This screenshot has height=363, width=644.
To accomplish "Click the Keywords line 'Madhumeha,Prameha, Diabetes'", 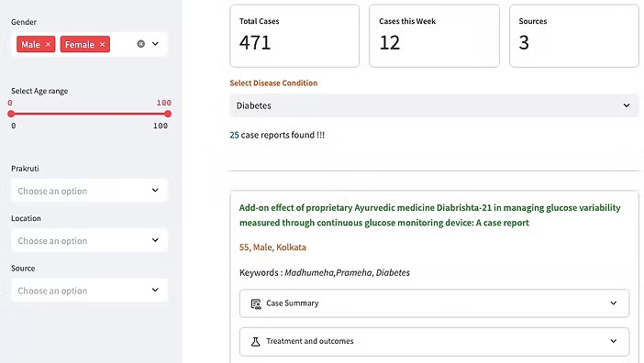I will pyautogui.click(x=325, y=273).
